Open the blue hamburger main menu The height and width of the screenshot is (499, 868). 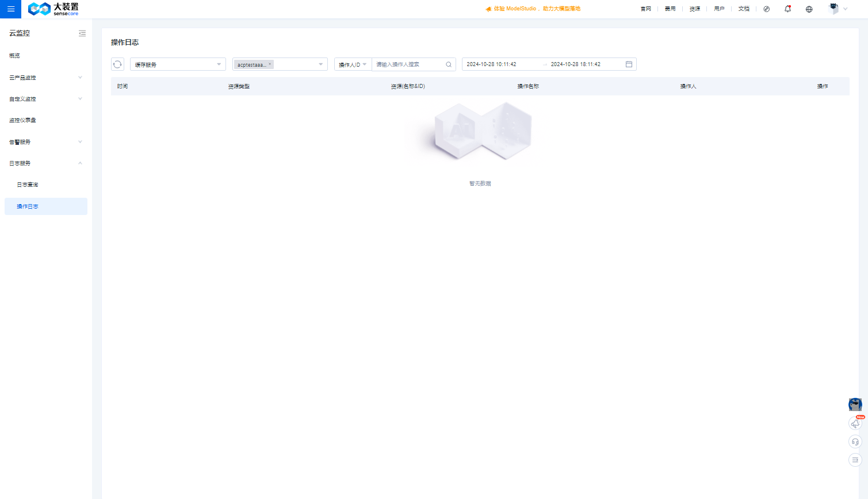click(x=10, y=9)
